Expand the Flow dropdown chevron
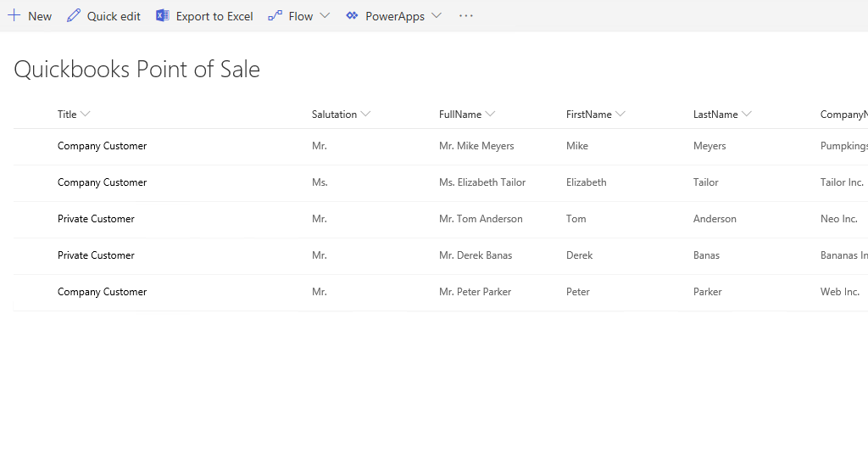 pyautogui.click(x=325, y=15)
